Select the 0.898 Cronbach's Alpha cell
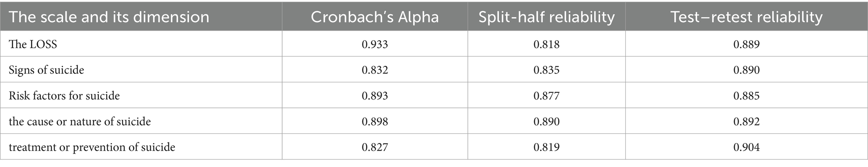This screenshot has width=868, height=167. coord(375,122)
